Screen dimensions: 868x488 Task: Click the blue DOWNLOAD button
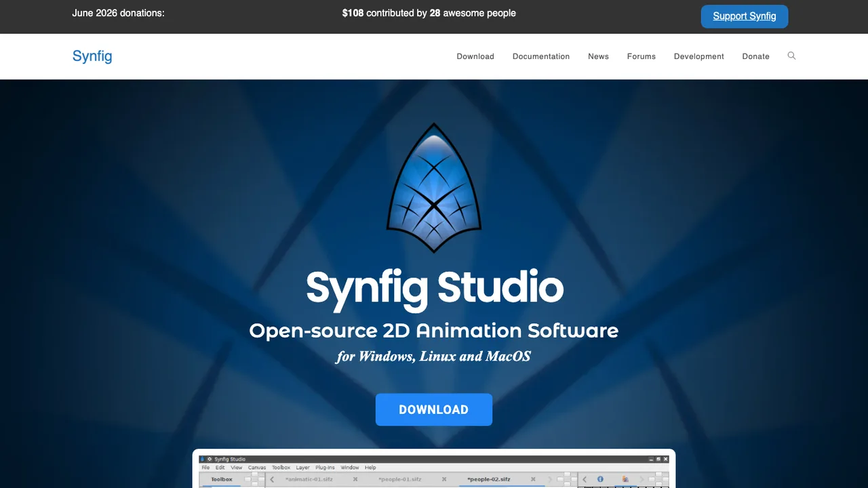point(434,409)
